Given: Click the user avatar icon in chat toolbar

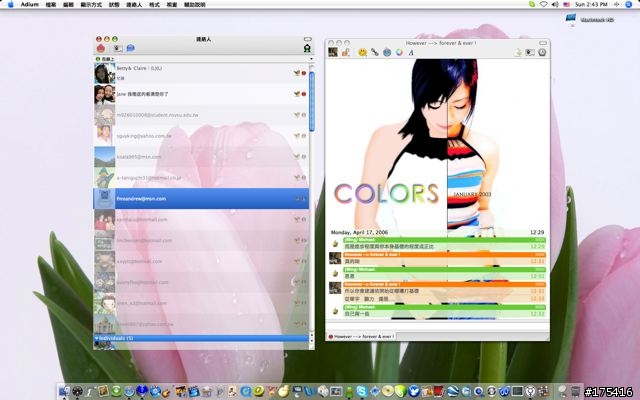Looking at the screenshot, I should (x=333, y=52).
